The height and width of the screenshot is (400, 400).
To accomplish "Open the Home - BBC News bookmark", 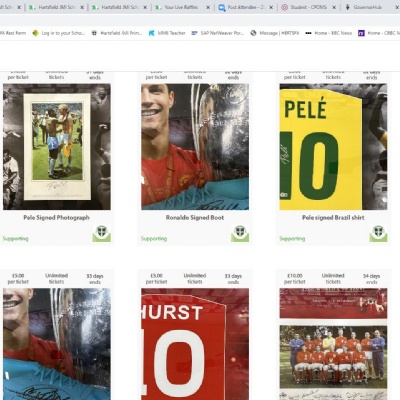I will [x=328, y=33].
